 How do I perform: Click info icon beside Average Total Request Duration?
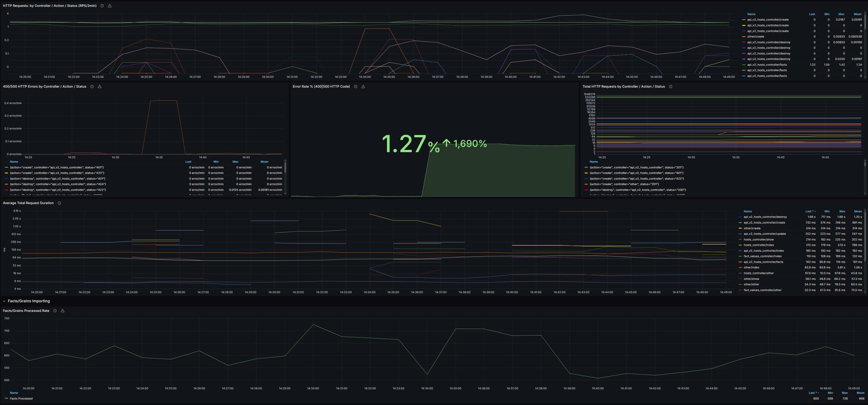[x=59, y=203]
